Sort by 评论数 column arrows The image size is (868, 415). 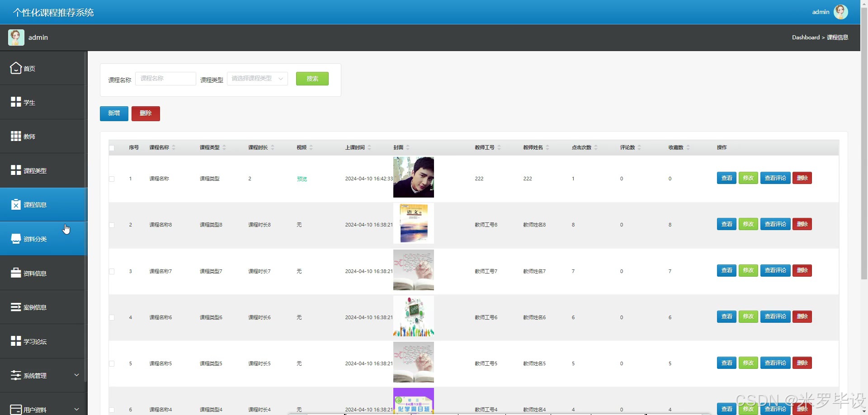tap(639, 147)
